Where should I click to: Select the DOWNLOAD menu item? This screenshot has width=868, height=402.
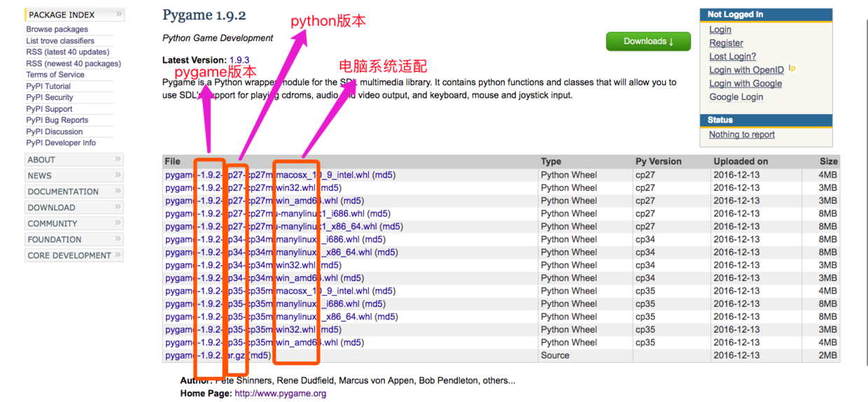coord(51,208)
